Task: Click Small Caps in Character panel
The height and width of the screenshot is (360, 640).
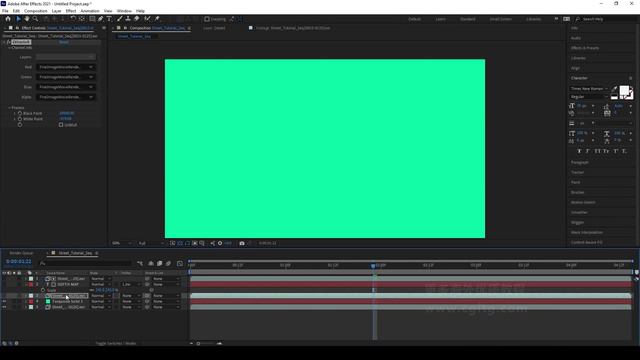Action: (x=606, y=151)
